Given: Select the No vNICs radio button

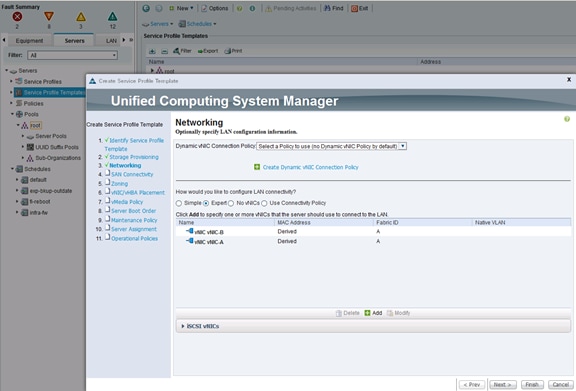Looking at the screenshot, I should (231, 203).
